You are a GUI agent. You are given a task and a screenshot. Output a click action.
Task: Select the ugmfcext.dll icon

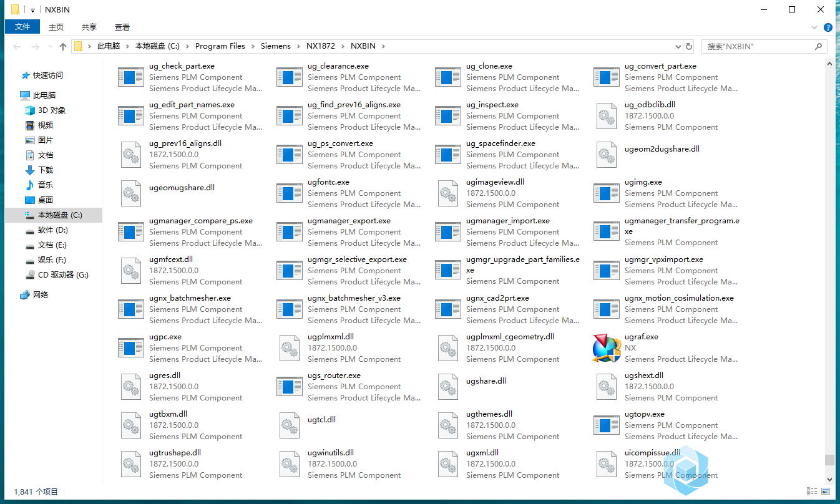pos(131,271)
